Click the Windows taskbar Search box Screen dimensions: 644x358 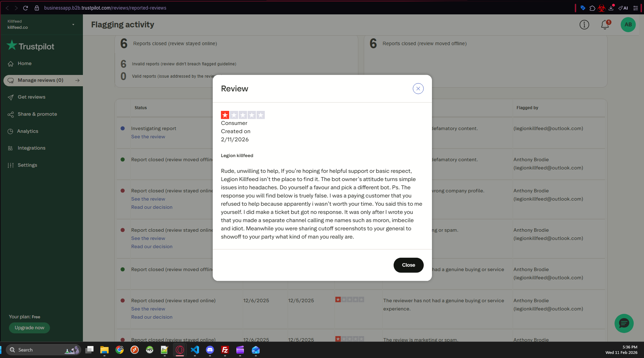(x=43, y=350)
